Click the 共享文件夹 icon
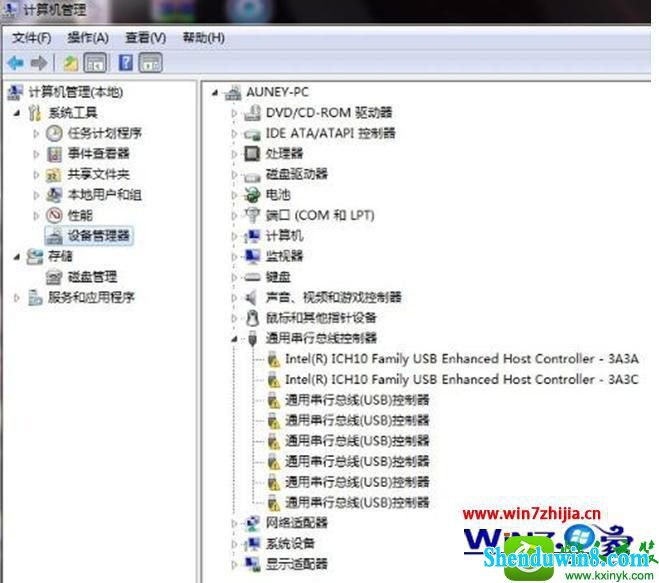This screenshot has height=583, width=659. [x=54, y=174]
